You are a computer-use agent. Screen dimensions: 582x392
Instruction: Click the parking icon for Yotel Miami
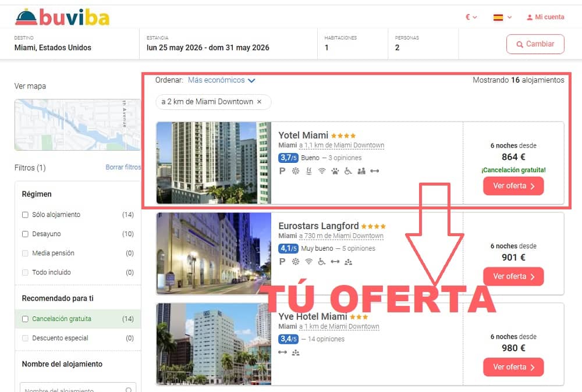coord(282,171)
